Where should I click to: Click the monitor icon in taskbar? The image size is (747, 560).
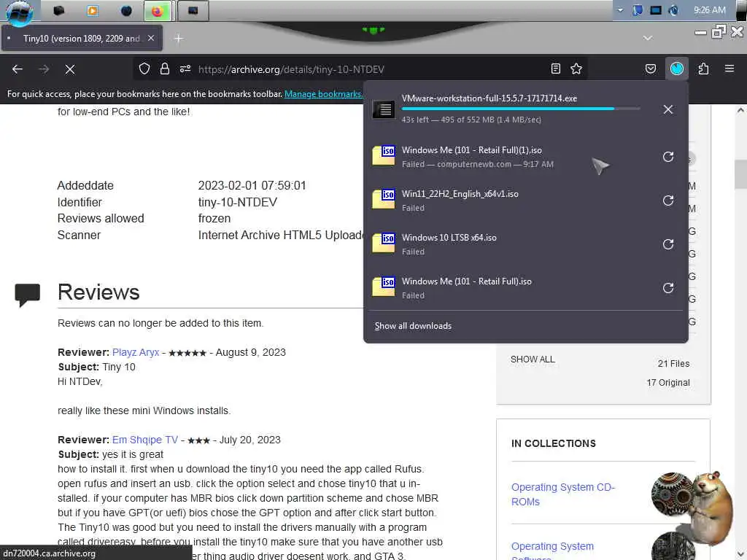point(193,10)
